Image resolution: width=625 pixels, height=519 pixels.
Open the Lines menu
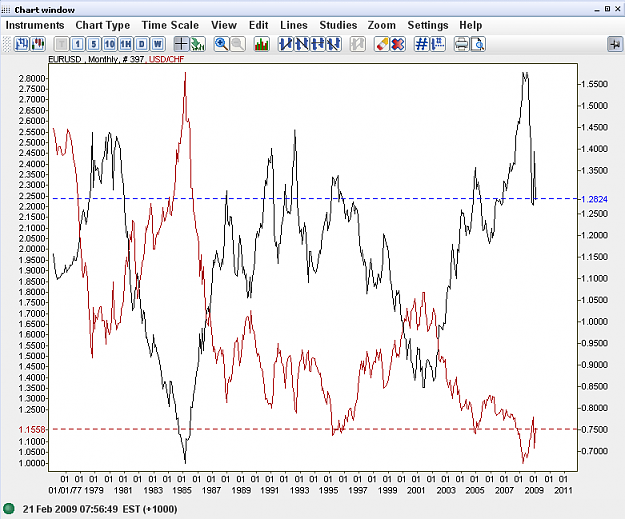pos(294,25)
